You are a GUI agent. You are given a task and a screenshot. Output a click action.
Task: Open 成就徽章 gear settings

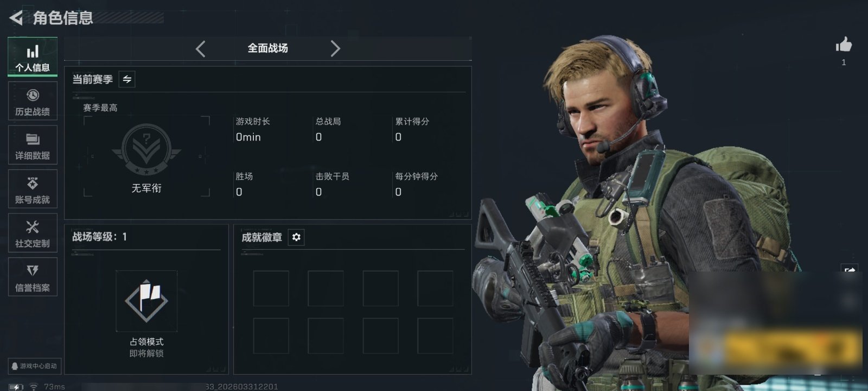pos(296,237)
